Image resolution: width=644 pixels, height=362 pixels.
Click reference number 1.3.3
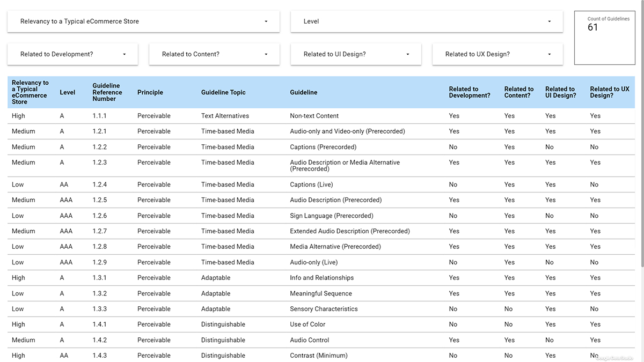click(99, 309)
